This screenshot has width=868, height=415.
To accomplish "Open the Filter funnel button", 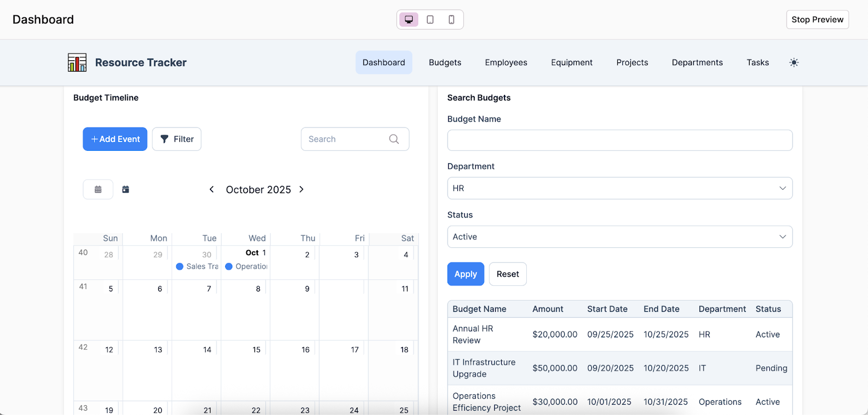I will point(177,139).
